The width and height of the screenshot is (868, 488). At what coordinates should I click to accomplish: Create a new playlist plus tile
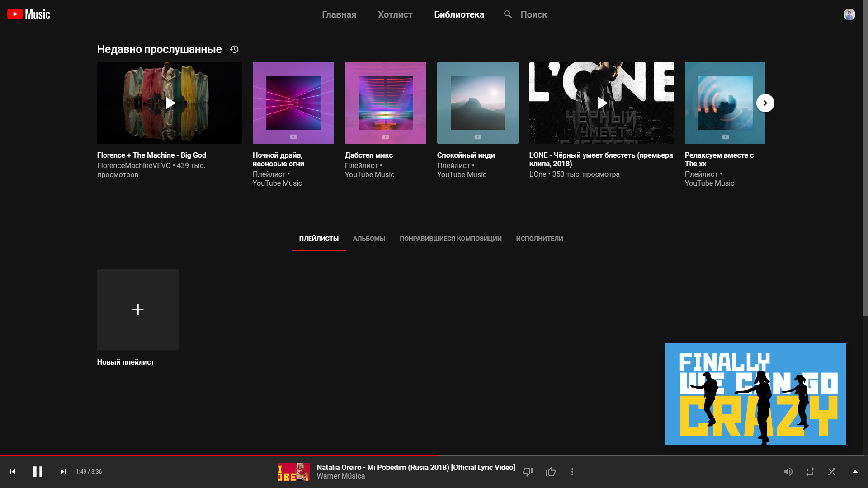coord(138,310)
